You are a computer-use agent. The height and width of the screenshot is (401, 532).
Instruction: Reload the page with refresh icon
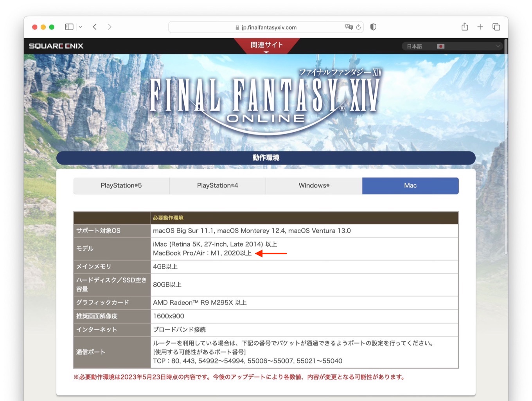358,27
